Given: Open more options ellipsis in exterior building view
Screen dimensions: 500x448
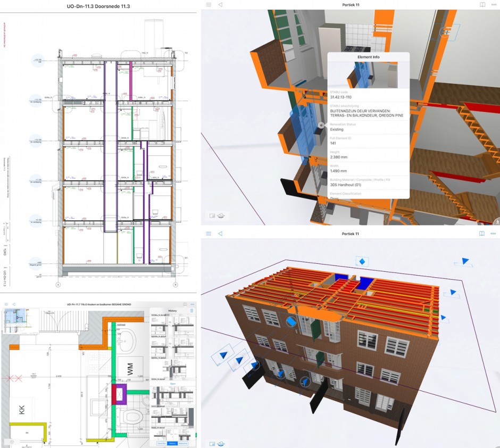Looking at the screenshot, I should (493, 234).
